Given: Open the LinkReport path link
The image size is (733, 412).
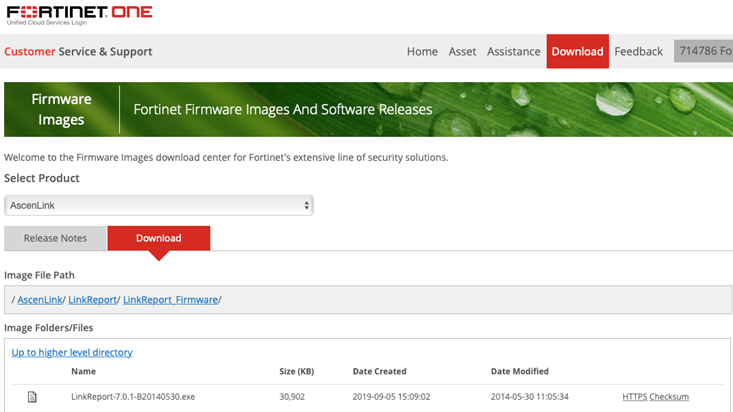Looking at the screenshot, I should 93,300.
